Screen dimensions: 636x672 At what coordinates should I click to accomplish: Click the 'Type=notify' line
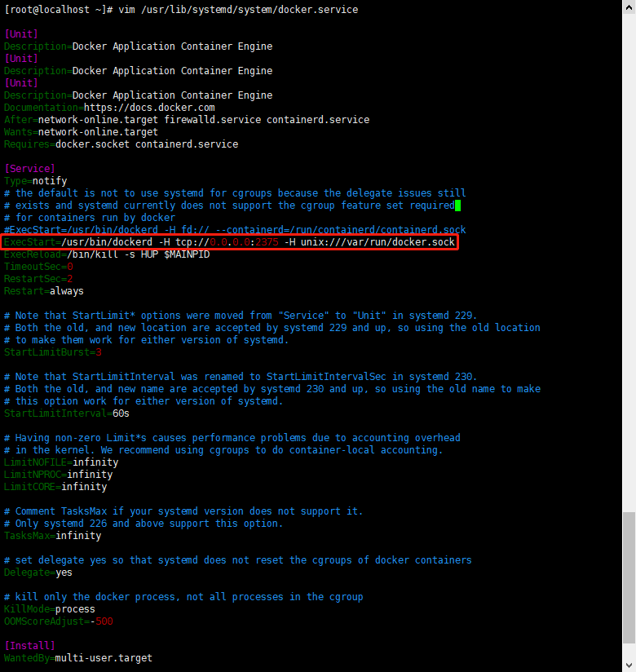tap(36, 181)
